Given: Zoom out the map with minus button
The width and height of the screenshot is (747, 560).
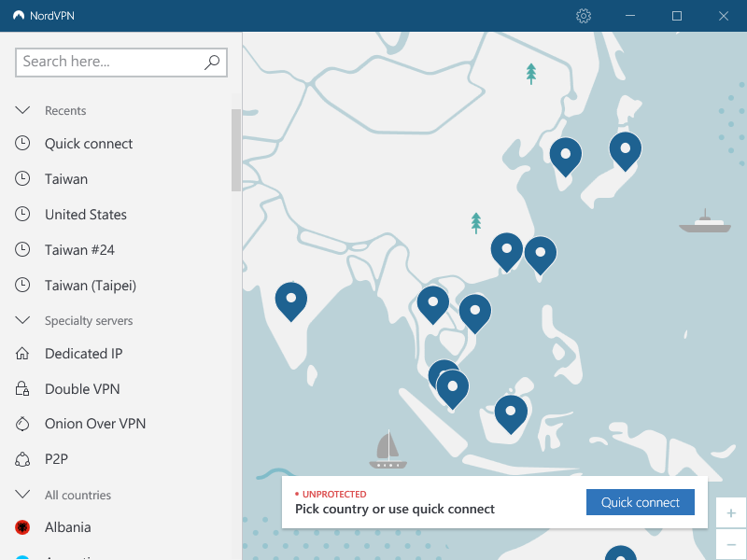Looking at the screenshot, I should pyautogui.click(x=731, y=544).
